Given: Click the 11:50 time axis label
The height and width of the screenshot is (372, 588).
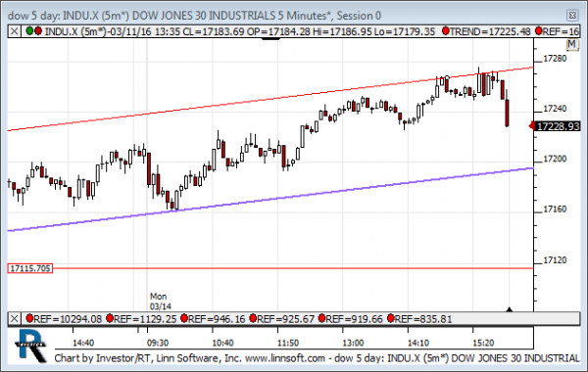Looking at the screenshot, I should click(x=288, y=343).
